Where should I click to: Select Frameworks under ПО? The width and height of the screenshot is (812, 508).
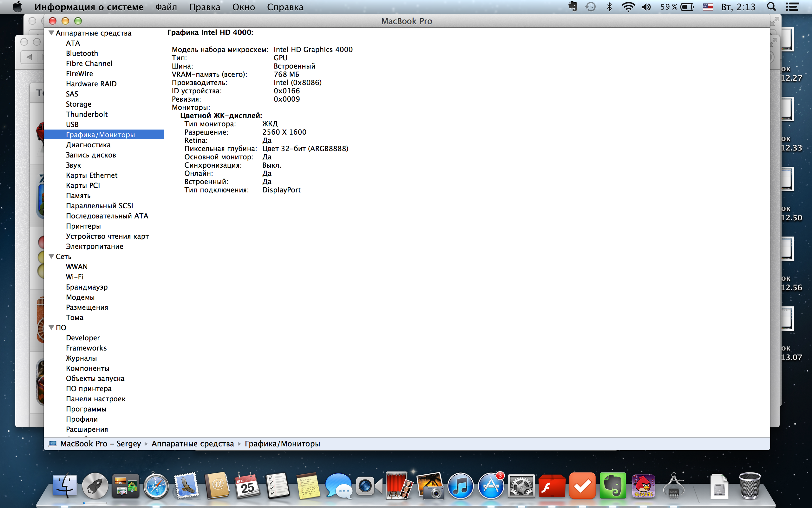point(86,348)
